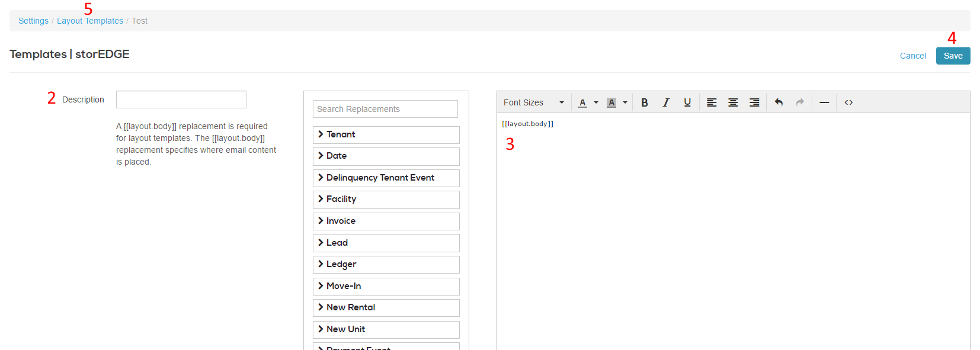This screenshot has width=980, height=350.
Task: Insert a horizontal line
Action: 824,102
